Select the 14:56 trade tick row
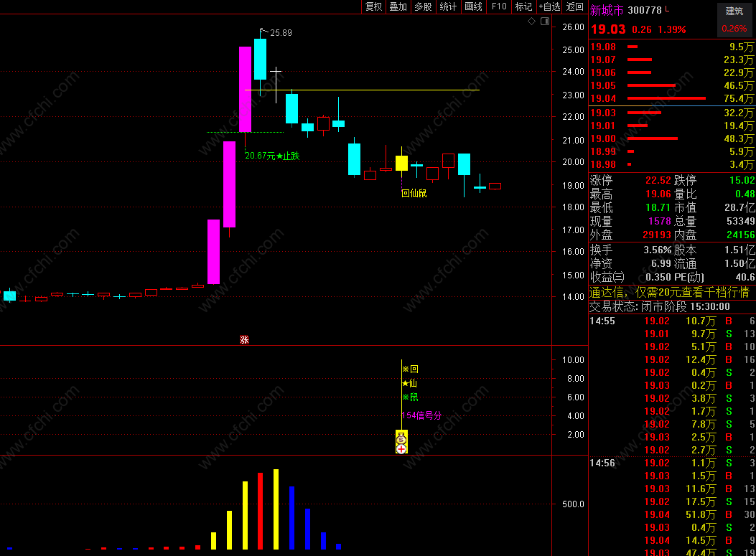 click(x=672, y=463)
